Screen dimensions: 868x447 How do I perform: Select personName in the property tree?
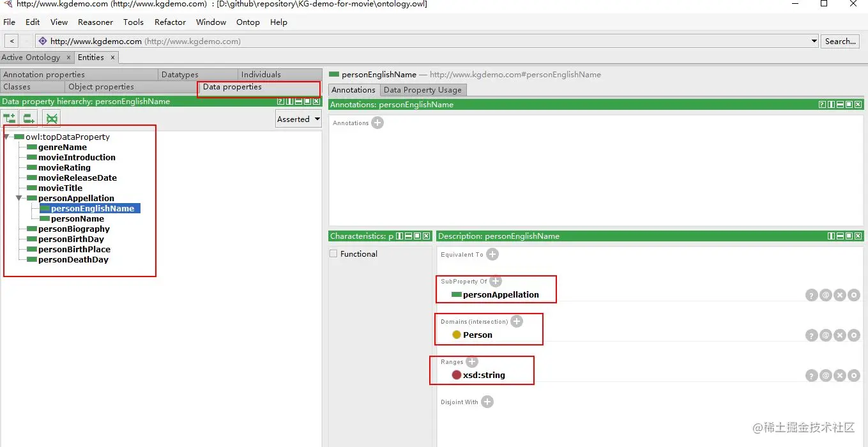77,218
